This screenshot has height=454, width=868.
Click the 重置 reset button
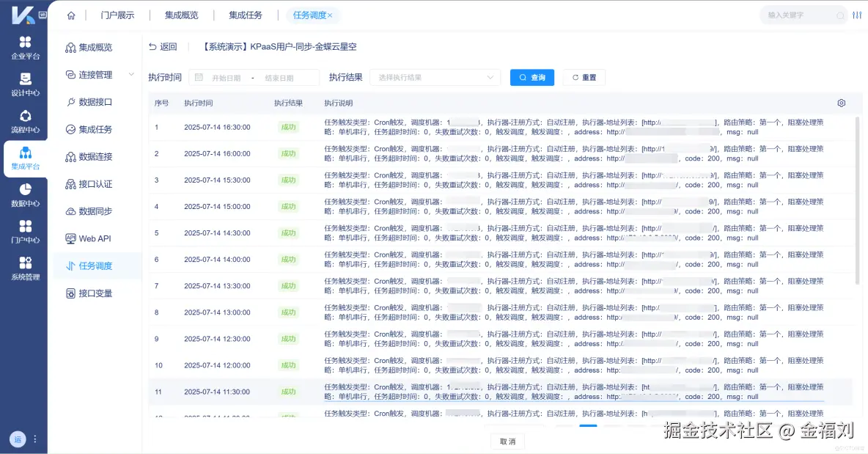(x=584, y=78)
